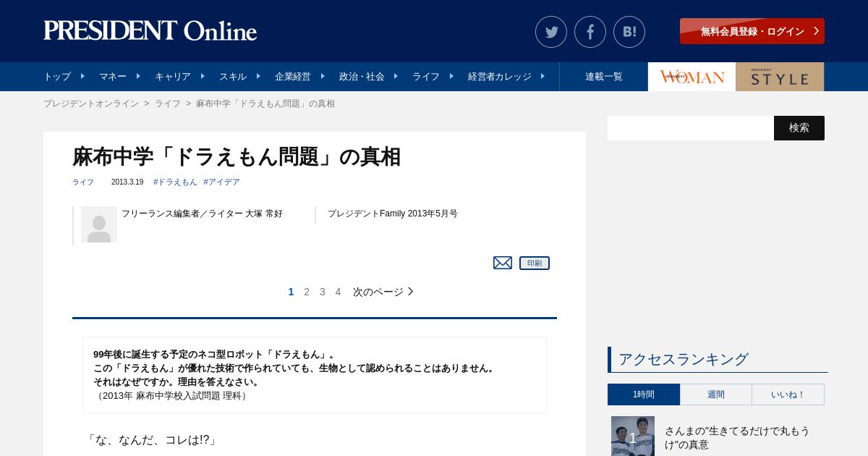Open the PRESIDENT STYLE banner
This screenshot has height=456, width=868.
(780, 77)
